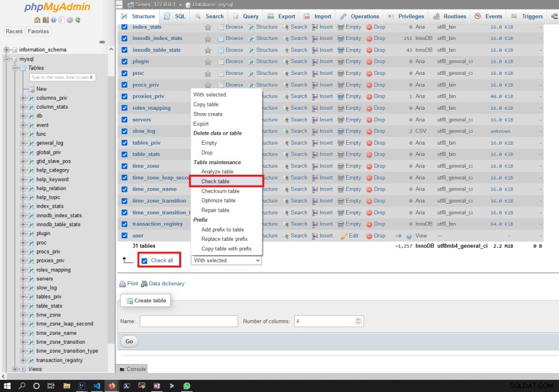Click the new table Name field
Image resolution: width=559 pixels, height=392 pixels.
coord(189,321)
